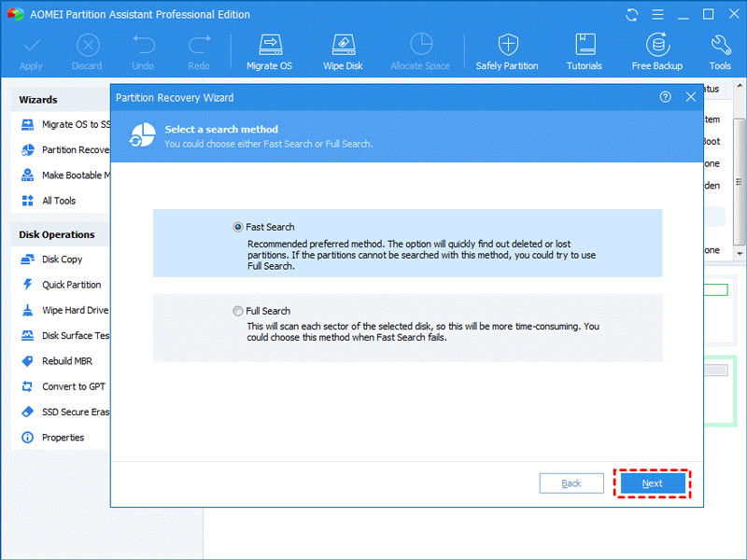Click the Properties info icon

28,438
